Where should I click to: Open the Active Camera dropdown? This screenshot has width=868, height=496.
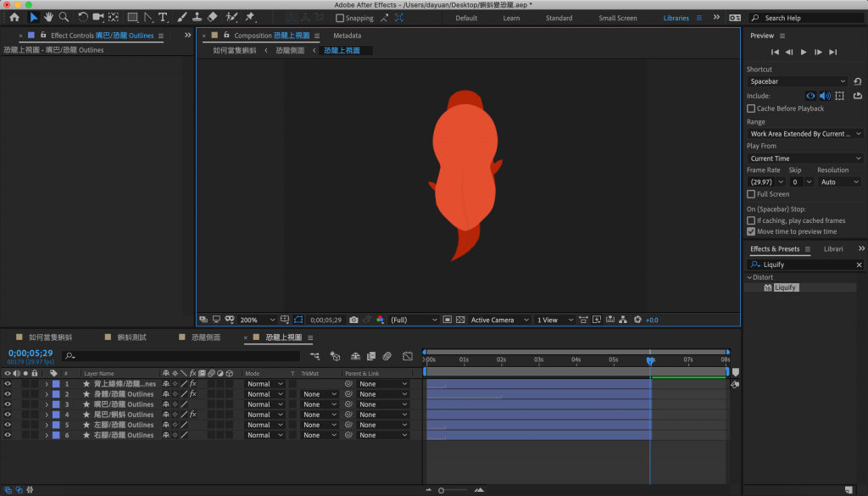coord(499,320)
